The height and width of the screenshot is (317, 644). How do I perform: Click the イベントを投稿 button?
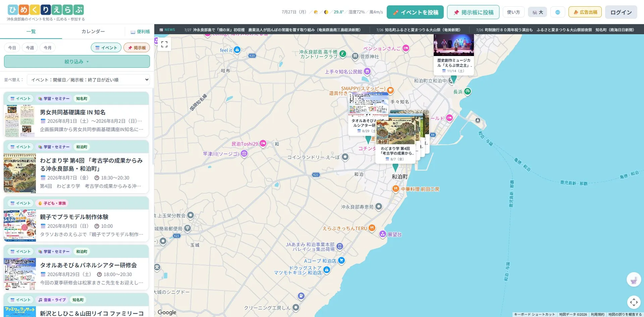click(415, 12)
